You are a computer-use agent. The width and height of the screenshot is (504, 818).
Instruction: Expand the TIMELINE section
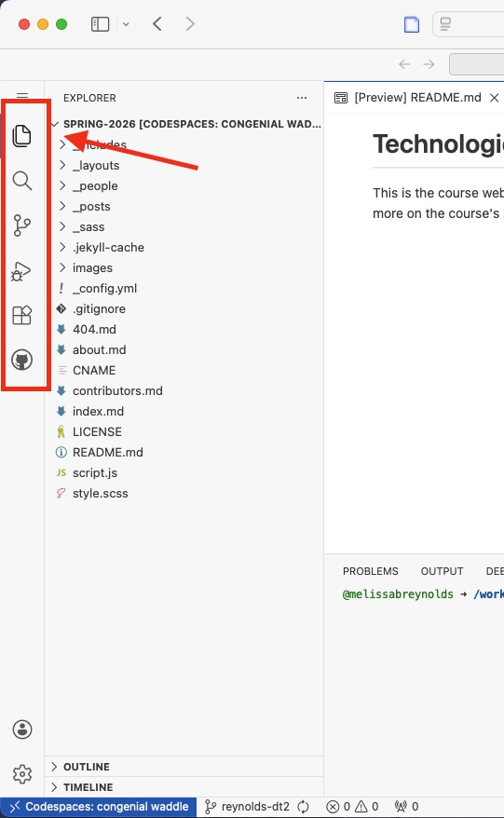click(184, 786)
